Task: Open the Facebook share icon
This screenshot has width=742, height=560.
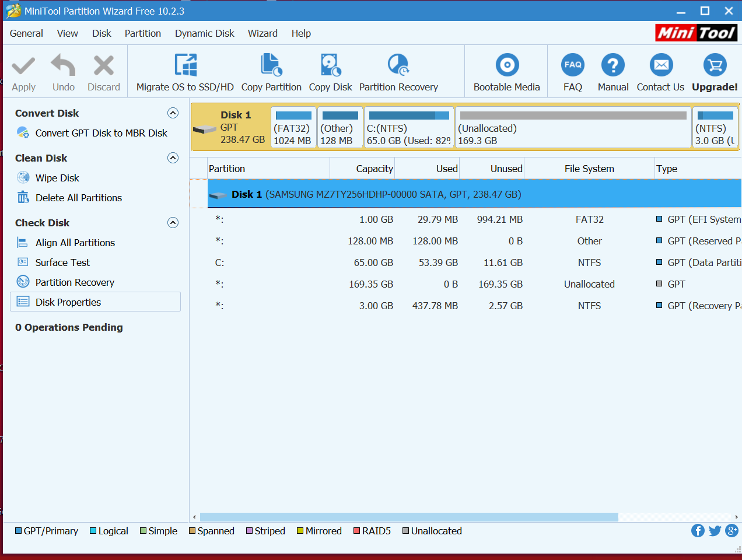Action: point(698,530)
